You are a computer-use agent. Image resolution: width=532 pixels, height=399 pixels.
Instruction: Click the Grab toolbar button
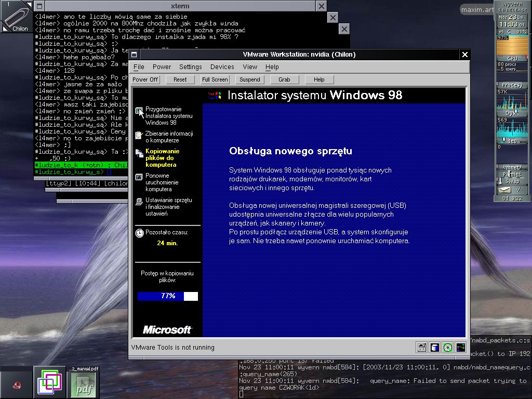click(x=284, y=79)
